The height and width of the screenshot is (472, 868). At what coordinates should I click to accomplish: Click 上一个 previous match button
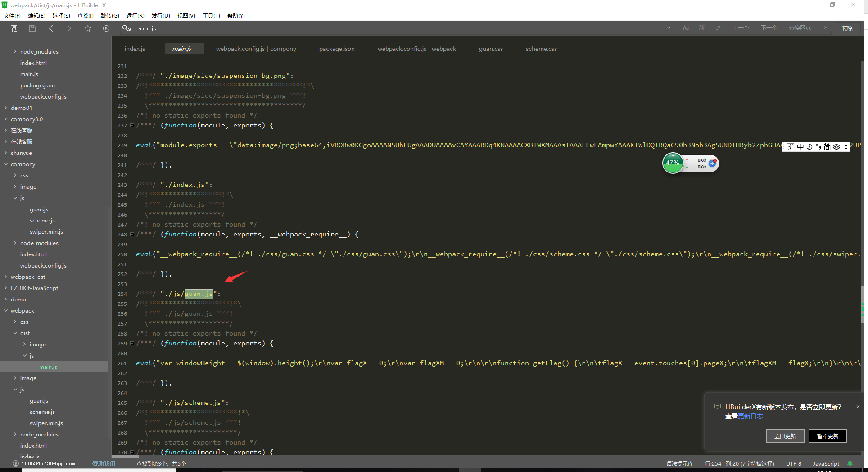click(x=741, y=28)
